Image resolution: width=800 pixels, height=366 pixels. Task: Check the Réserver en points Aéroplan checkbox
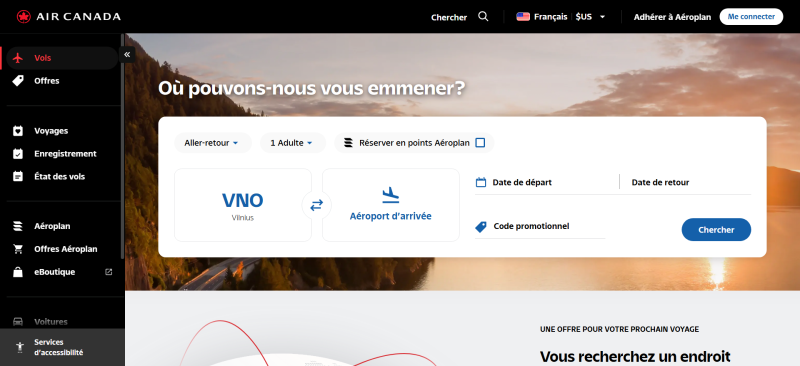(480, 143)
